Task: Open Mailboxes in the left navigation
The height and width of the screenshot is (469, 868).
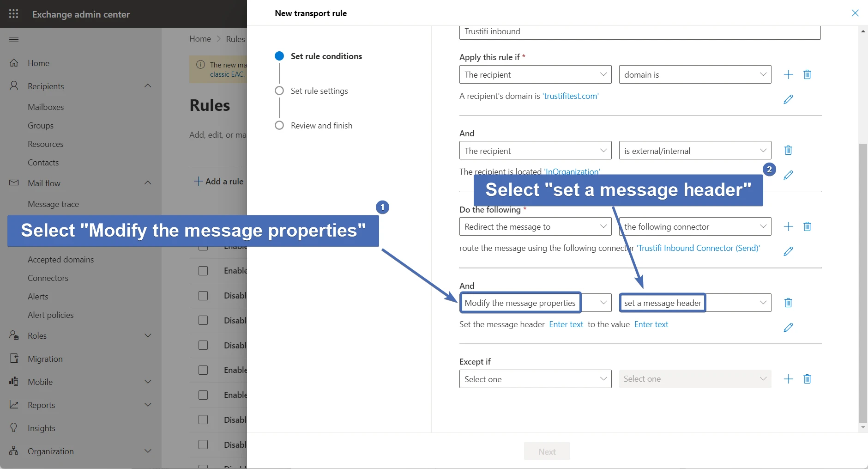Action: (x=46, y=107)
